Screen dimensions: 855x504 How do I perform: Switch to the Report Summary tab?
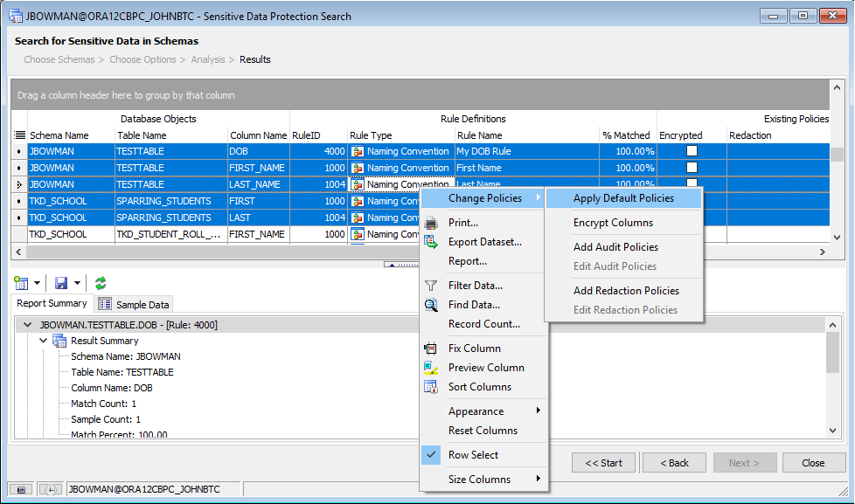click(52, 303)
